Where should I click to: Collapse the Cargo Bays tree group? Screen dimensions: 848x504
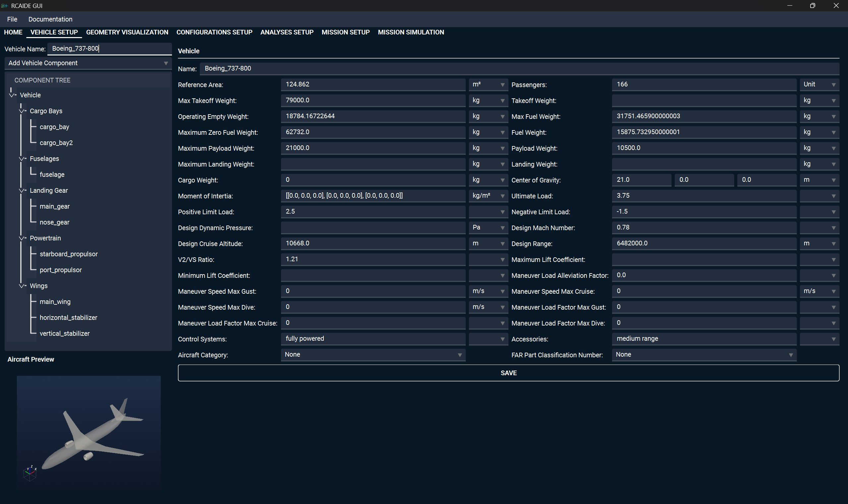(x=22, y=111)
